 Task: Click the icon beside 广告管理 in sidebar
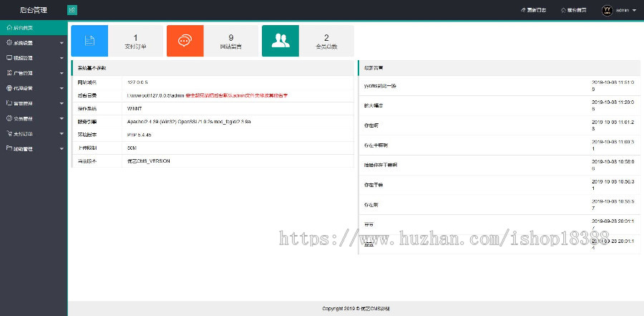tap(9, 73)
